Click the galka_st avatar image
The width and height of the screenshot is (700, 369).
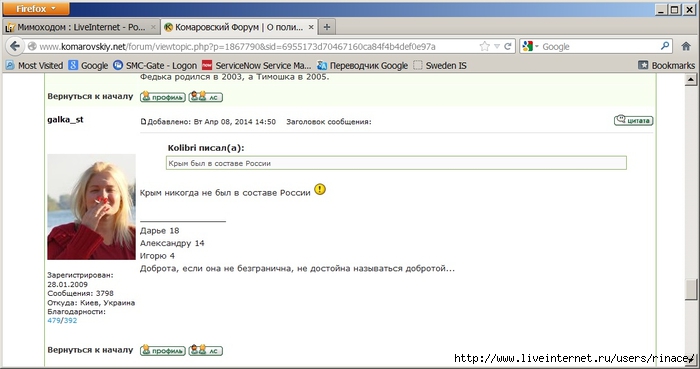[x=91, y=207]
